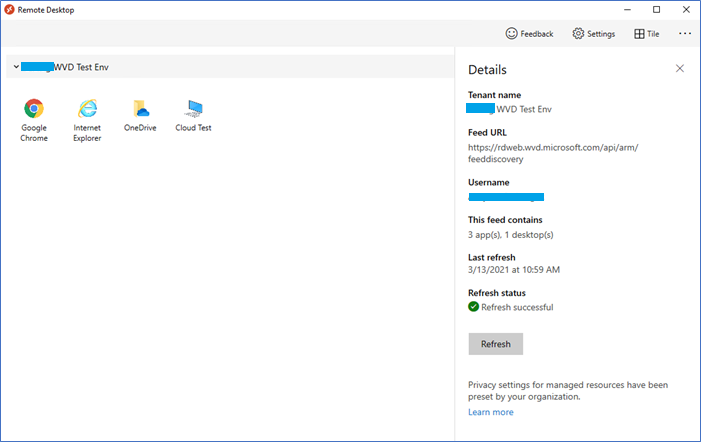Image resolution: width=701 pixels, height=442 pixels.
Task: Open the three-dots more options menu
Action: coord(685,34)
